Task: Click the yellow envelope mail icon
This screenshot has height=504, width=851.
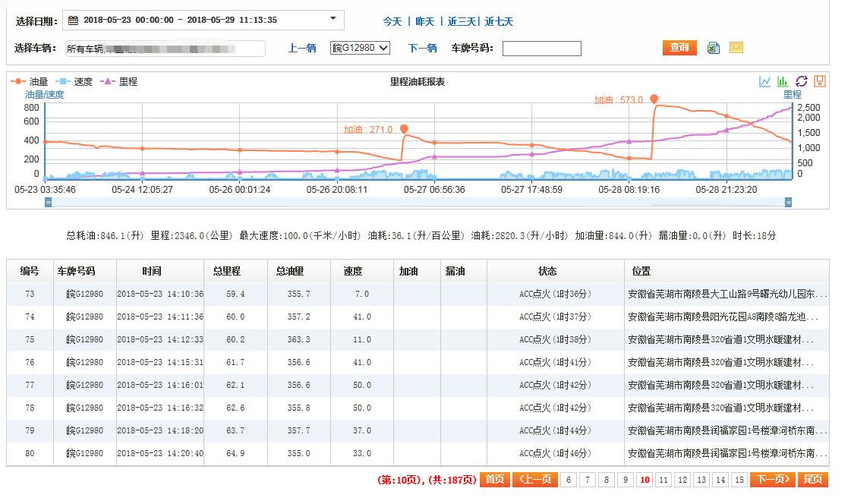Action: click(x=736, y=48)
